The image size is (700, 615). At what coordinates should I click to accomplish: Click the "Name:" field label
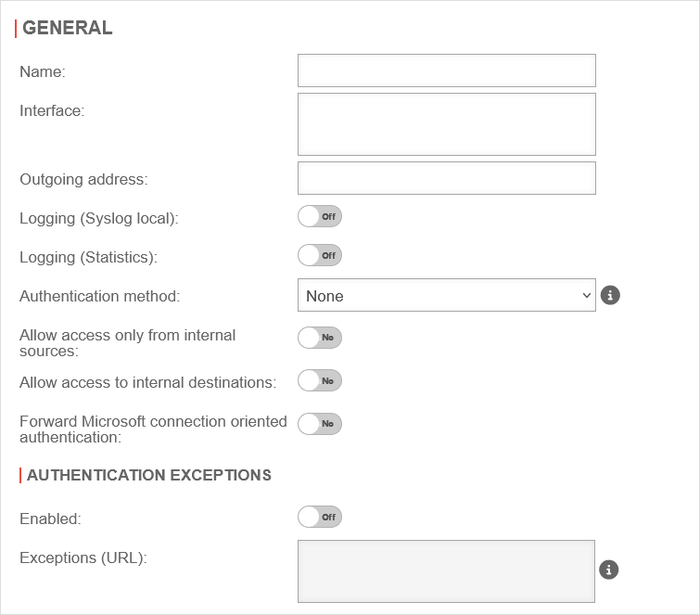coord(43,71)
